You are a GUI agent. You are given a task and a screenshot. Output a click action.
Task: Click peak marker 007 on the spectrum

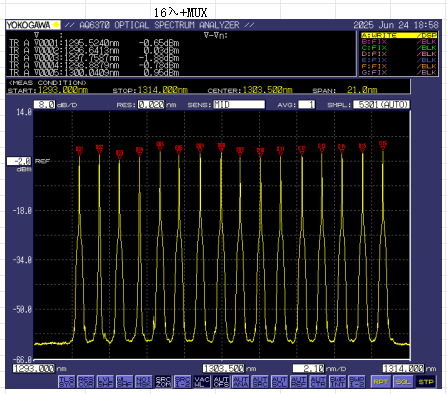pyautogui.click(x=200, y=147)
